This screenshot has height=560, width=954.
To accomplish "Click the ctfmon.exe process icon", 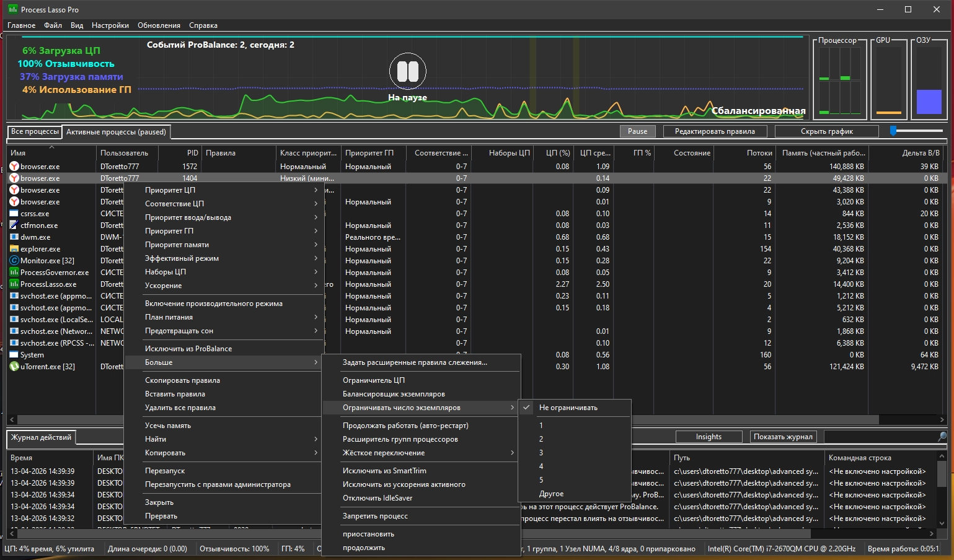I will pos(14,225).
